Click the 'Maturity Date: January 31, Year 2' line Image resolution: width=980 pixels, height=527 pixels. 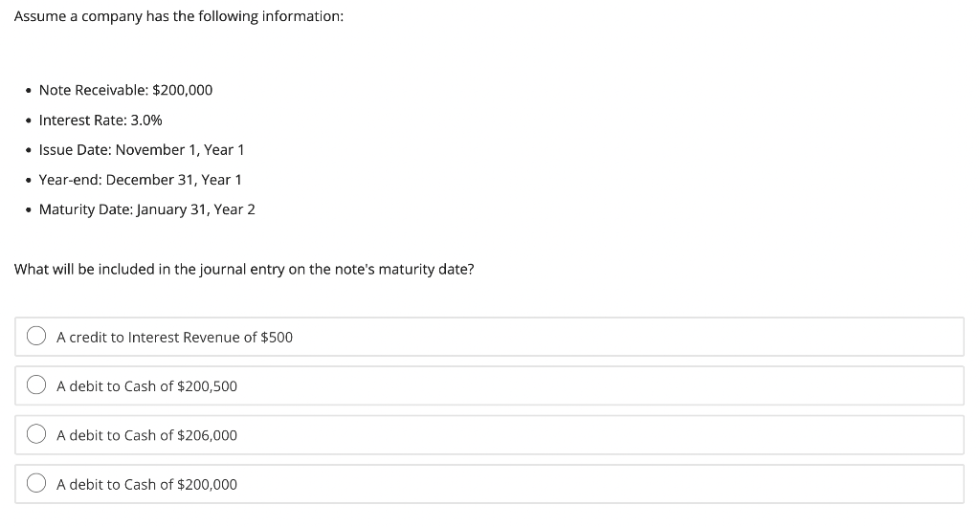pyautogui.click(x=146, y=209)
